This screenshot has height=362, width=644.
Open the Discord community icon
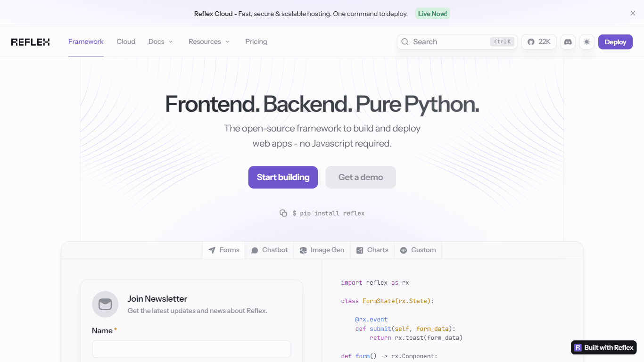[x=568, y=42]
